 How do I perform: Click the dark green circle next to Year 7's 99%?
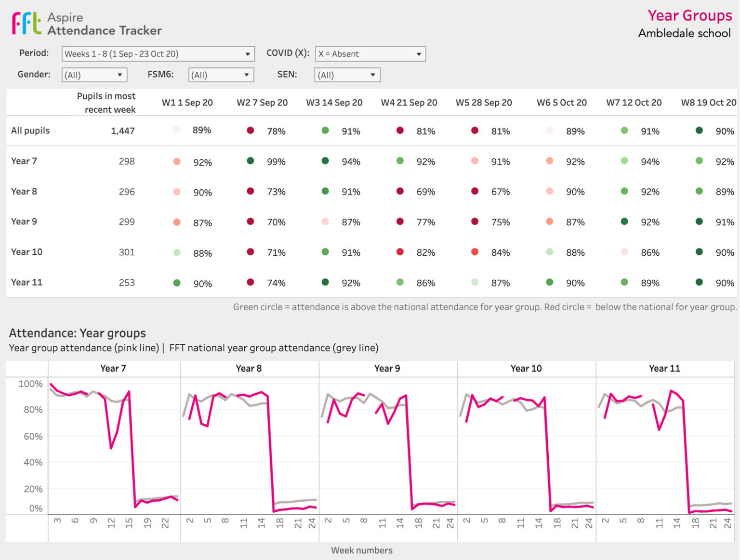pos(251,161)
